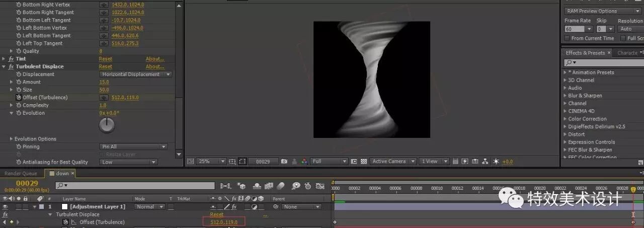Viewport: 644px width, 228px height.
Task: Toggle the timeline Hide Shy Layers switch
Action: 257,186
